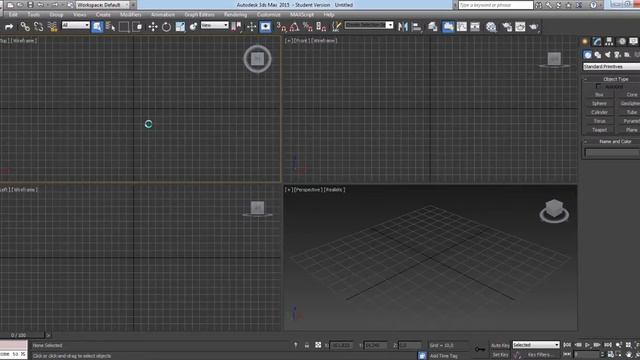Open the Schematic View icon
This screenshot has height=360, width=640.
(475, 27)
